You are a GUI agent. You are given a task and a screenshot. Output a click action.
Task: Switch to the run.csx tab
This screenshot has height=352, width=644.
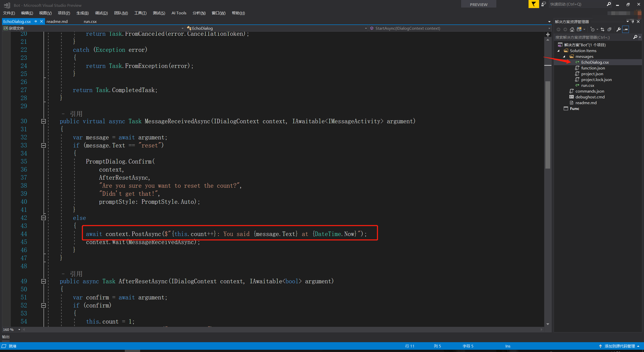click(90, 22)
